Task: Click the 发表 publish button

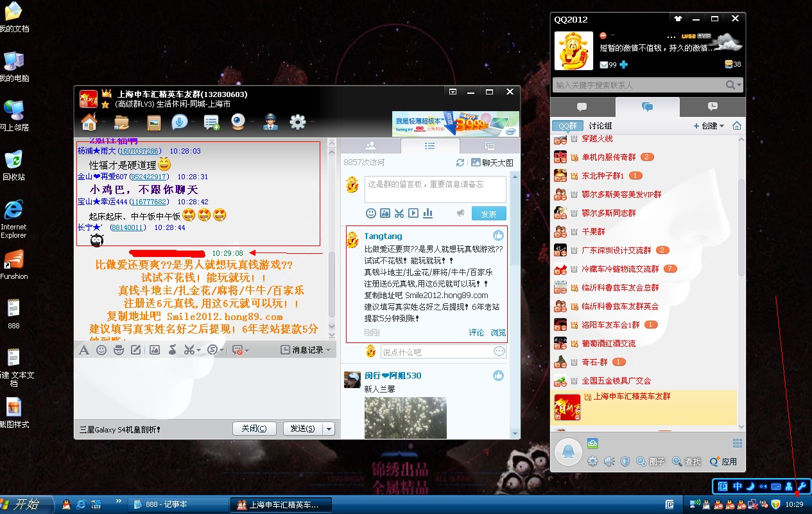Action: point(488,213)
